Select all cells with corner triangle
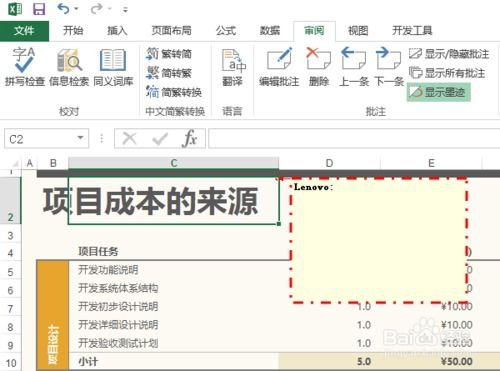The width and height of the screenshot is (500, 371). [14, 163]
